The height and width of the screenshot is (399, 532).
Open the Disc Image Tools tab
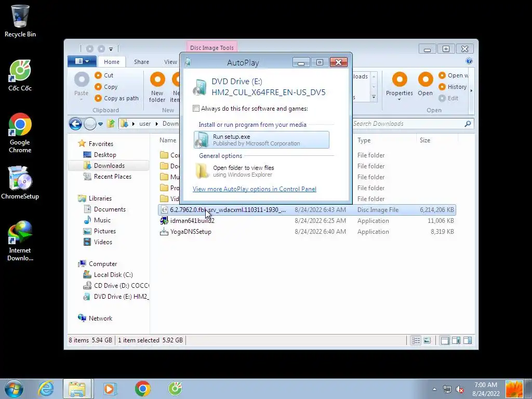(212, 48)
